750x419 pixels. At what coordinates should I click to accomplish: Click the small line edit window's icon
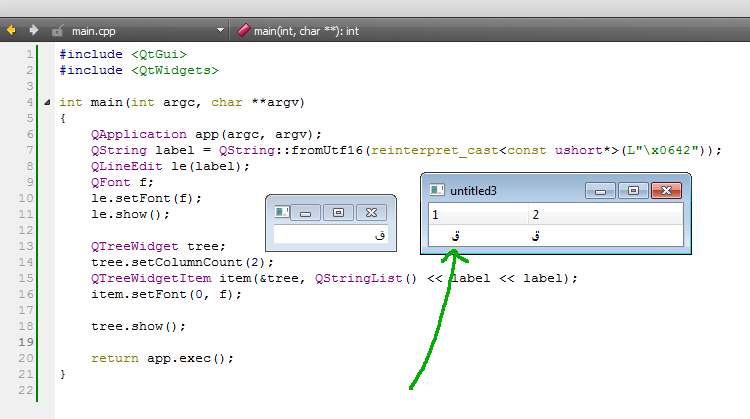[281, 212]
